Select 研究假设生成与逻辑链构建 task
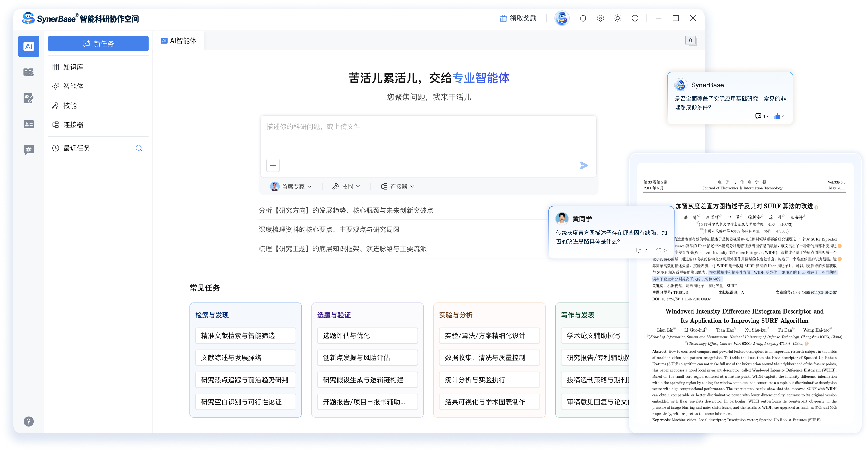 coord(367,380)
